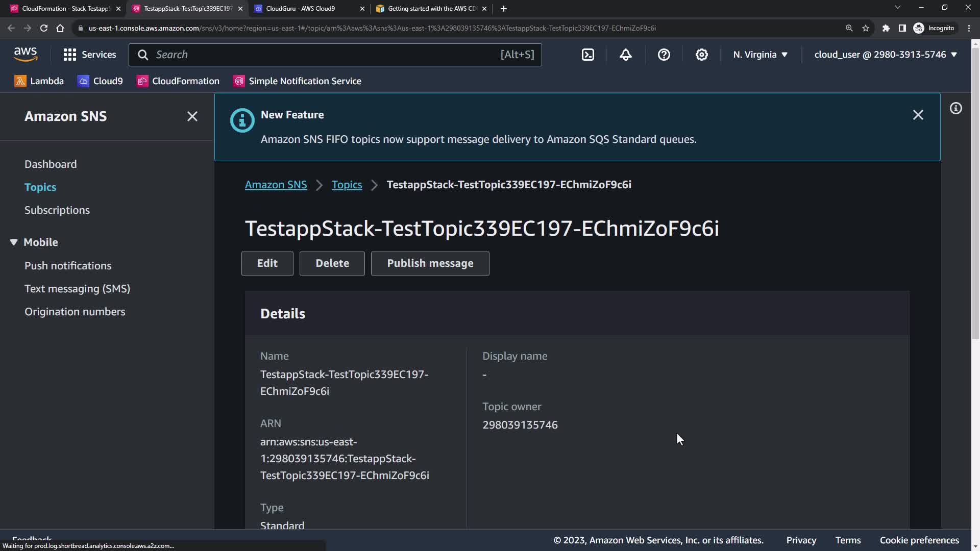Screen dimensions: 980x551
Task: Open the Lambda favorites shortcut
Action: click(39, 81)
